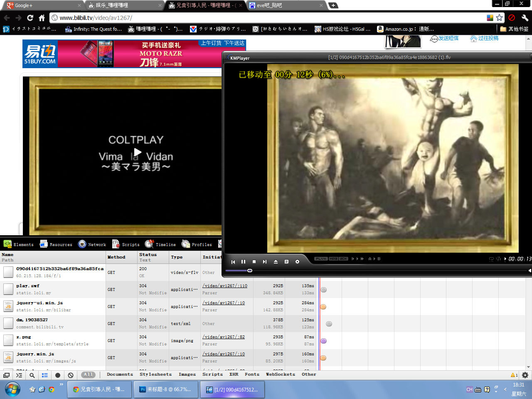This screenshot has width=532, height=399.
Task: Stop playback in KMPlayer
Action: click(x=254, y=261)
